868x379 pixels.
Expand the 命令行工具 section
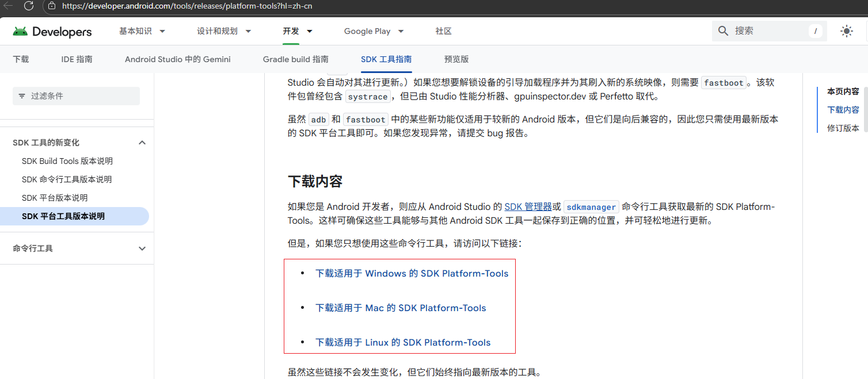(142, 248)
